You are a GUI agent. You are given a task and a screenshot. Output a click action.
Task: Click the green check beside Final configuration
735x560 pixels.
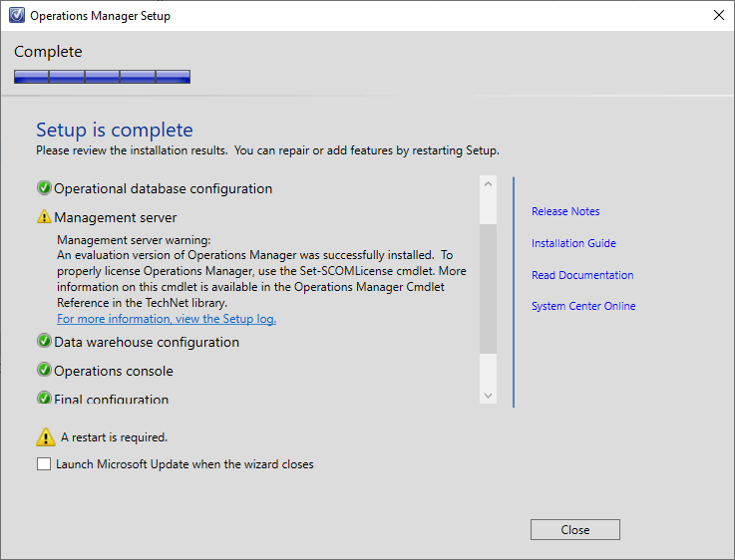pyautogui.click(x=44, y=398)
